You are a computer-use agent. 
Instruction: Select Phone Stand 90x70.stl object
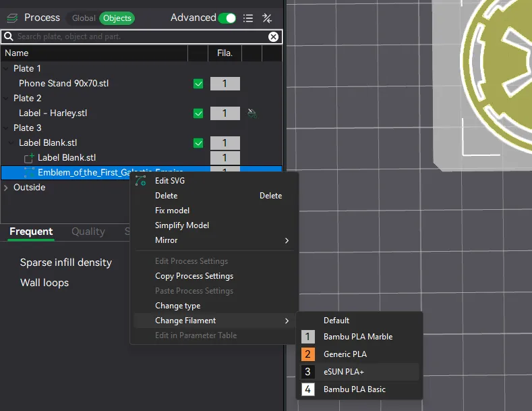click(64, 84)
